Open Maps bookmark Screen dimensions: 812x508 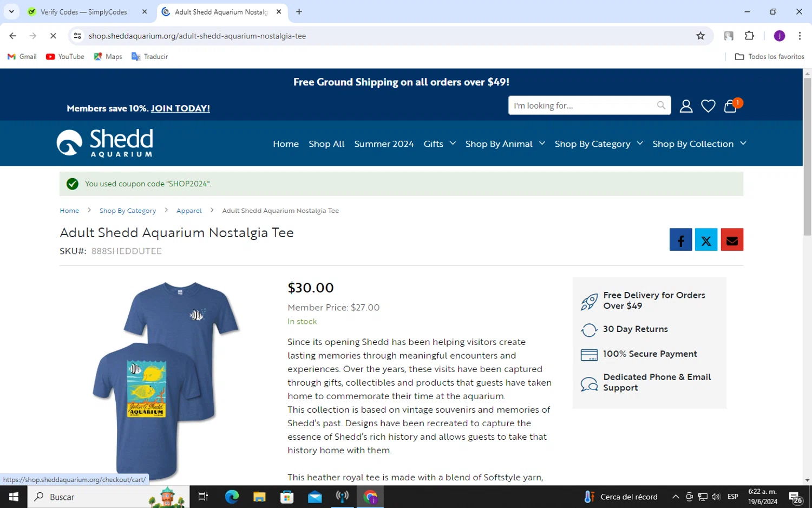click(x=108, y=56)
